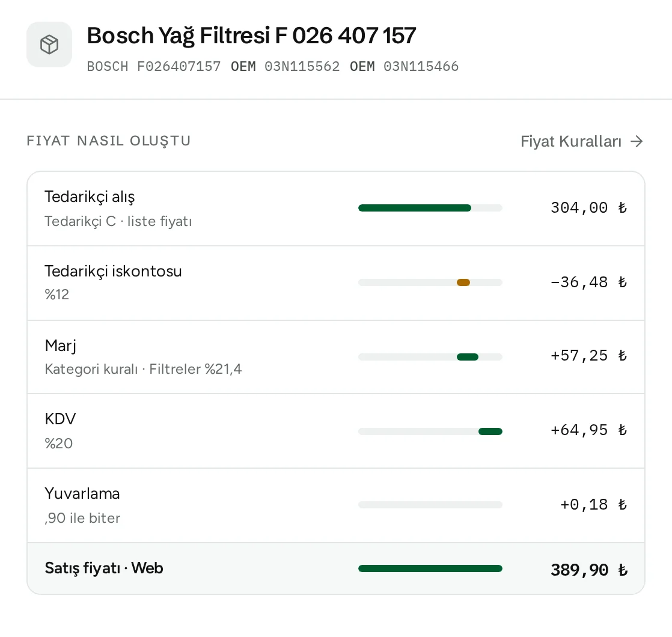
Task: Select the Tedarikçi alış row
Action: coord(336,209)
